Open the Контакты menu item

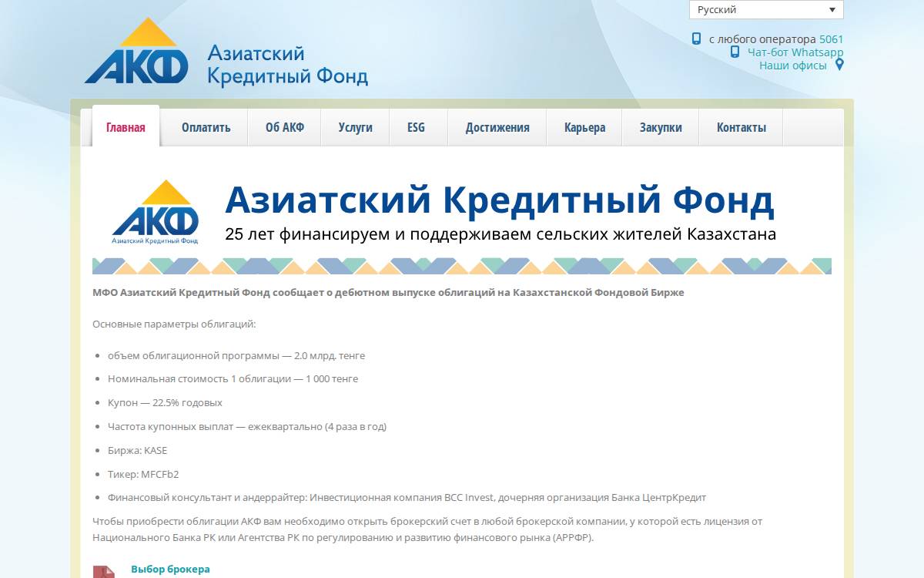pyautogui.click(x=742, y=127)
